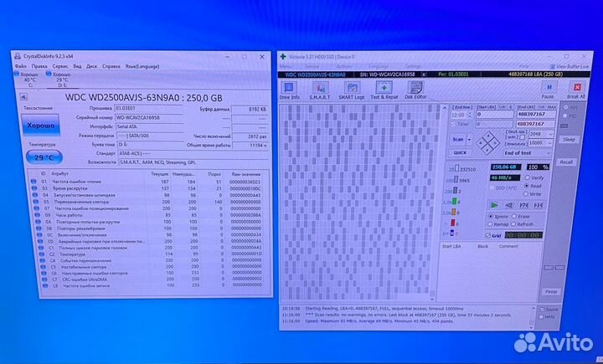Select the Erase action radio button
The image size is (603, 364).
coord(514,216)
